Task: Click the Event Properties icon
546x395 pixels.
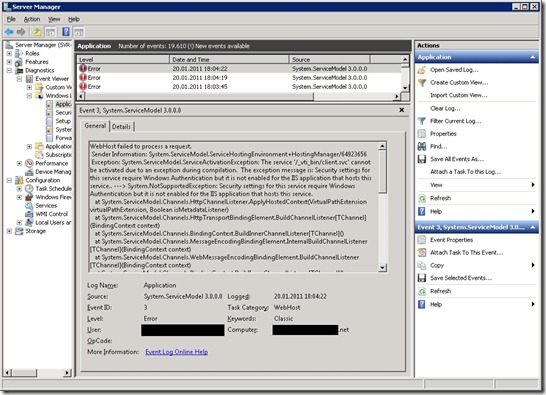Action: [422, 240]
